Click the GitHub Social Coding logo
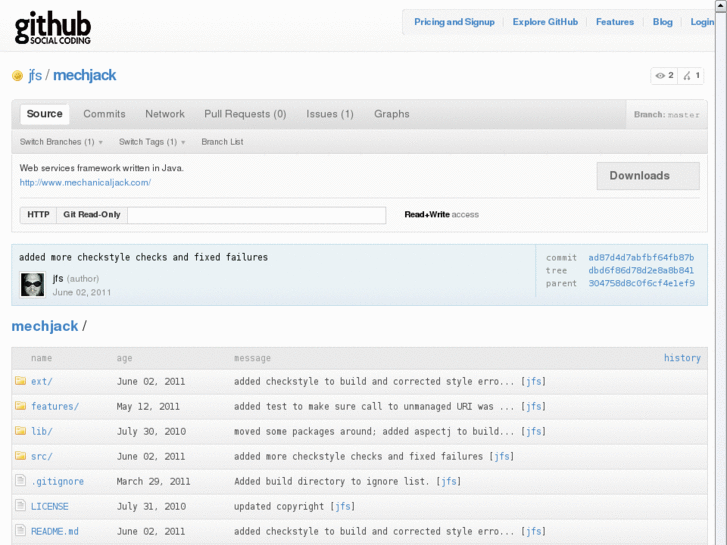 point(52,28)
